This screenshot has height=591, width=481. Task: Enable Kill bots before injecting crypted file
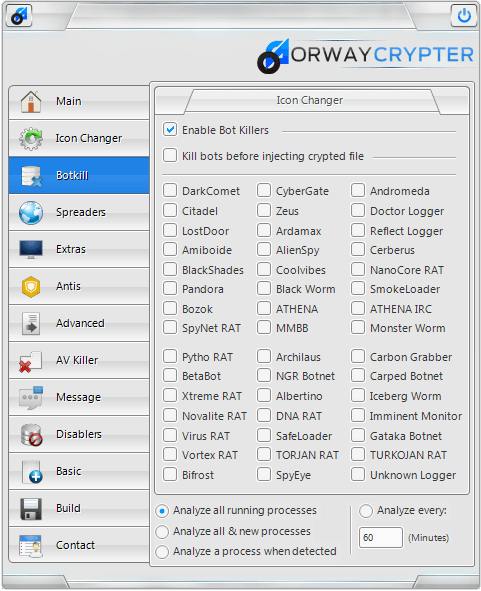pyautogui.click(x=170, y=155)
